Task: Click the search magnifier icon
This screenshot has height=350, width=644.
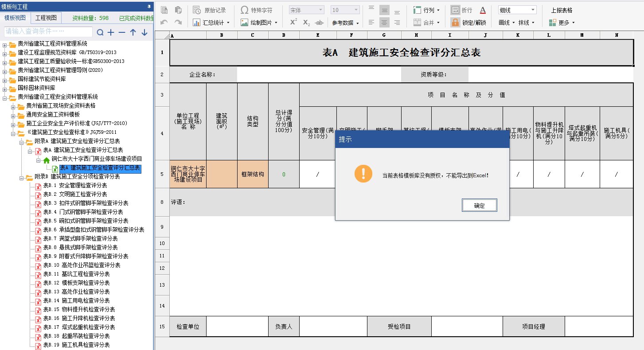Action: [x=100, y=32]
